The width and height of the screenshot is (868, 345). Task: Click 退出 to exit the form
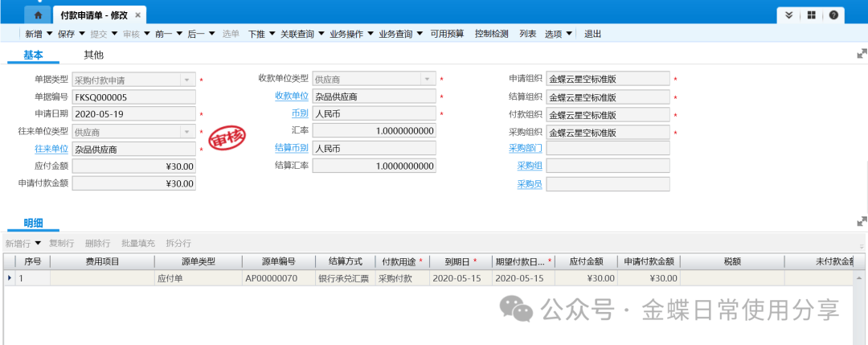[x=592, y=34]
